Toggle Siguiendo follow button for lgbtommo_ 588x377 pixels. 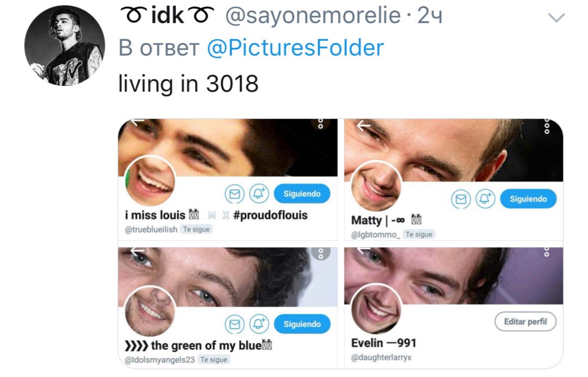point(528,199)
